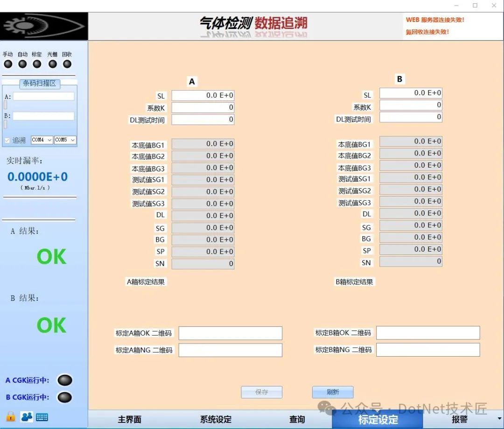Switch to the 系统设定 tab

(216, 419)
